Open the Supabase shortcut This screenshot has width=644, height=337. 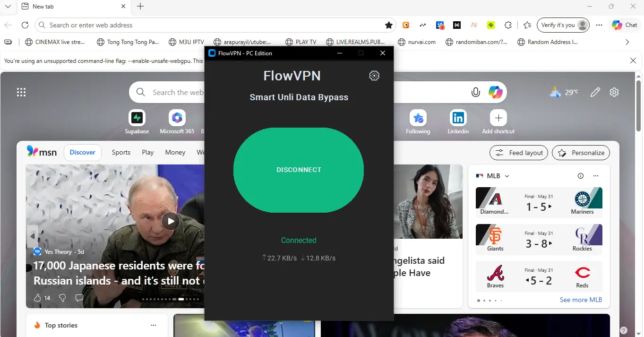(137, 122)
